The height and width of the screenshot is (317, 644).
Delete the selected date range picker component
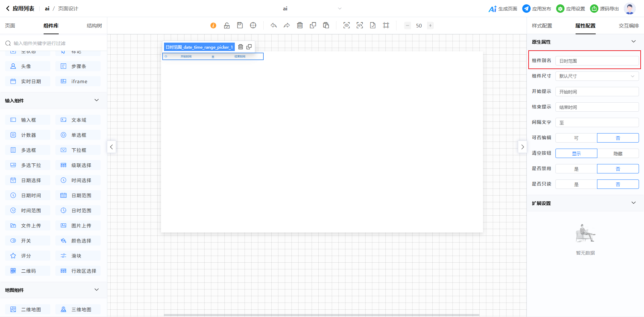point(240,47)
